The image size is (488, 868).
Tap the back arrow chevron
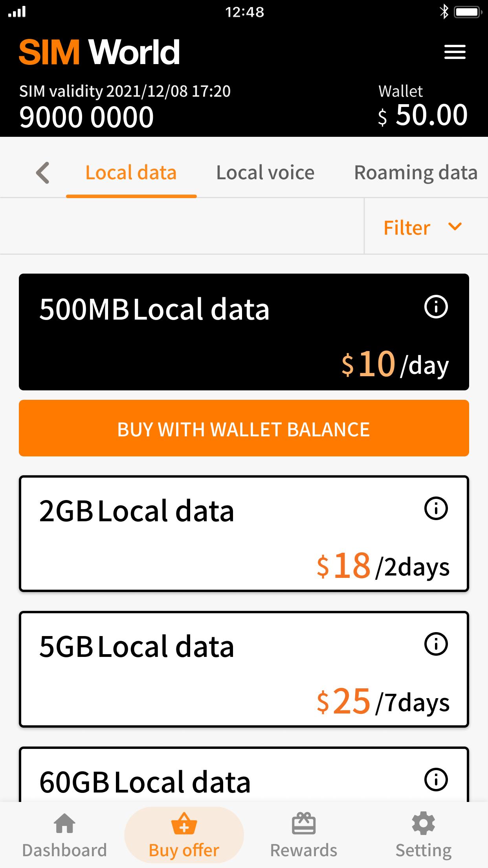pos(43,173)
